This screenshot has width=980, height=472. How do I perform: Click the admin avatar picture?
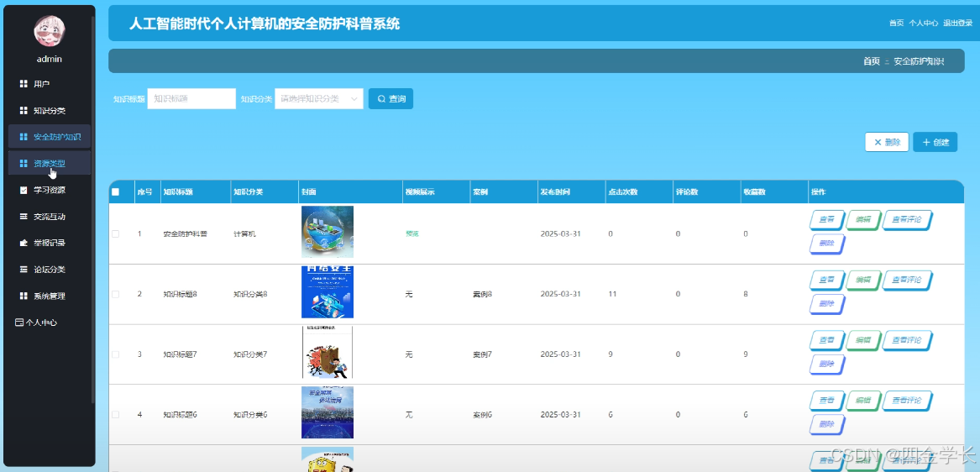click(x=50, y=31)
